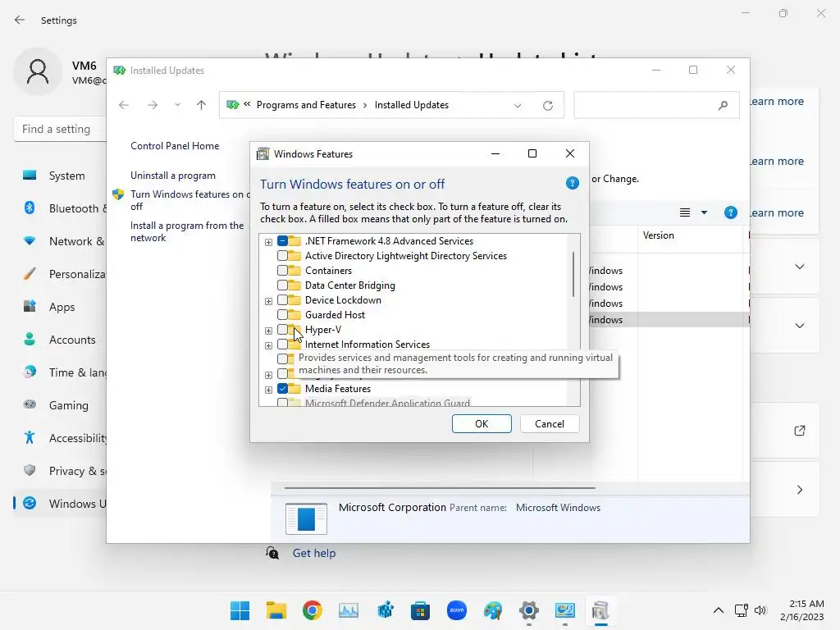
Task: Open Control Panel Home link
Action: [175, 146]
